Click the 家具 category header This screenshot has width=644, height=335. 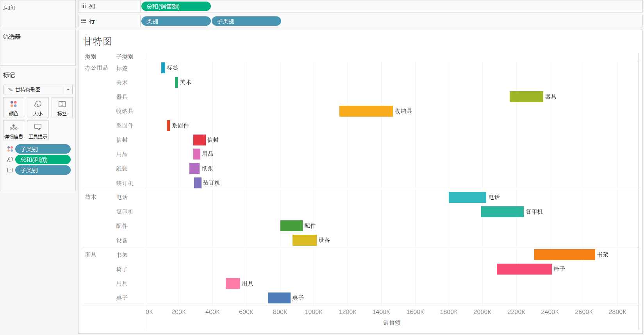pyautogui.click(x=91, y=255)
